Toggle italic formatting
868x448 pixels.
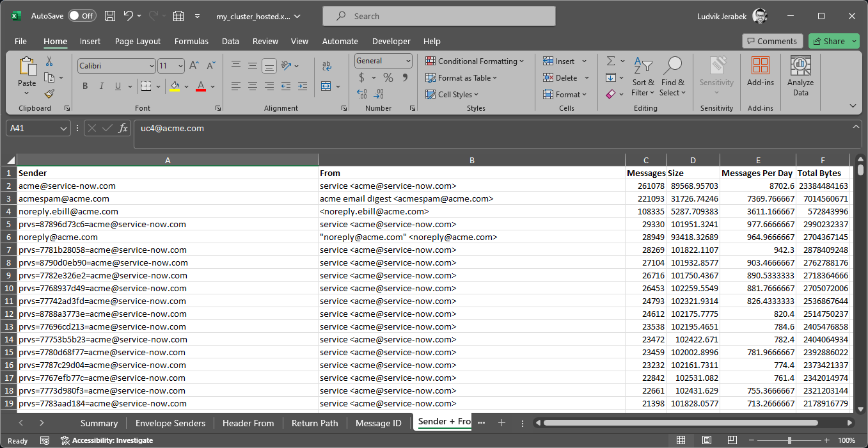102,86
